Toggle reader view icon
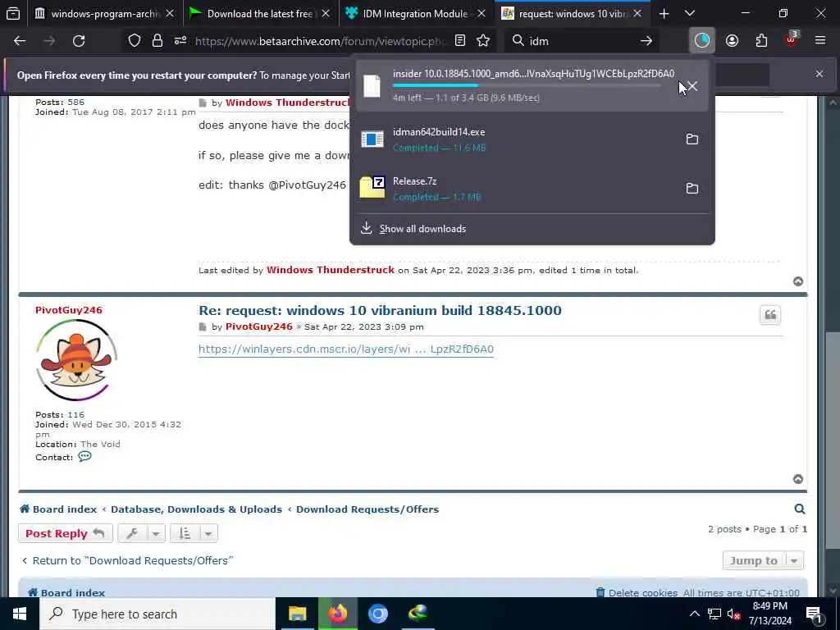Screen dimensions: 840x630 point(459,41)
